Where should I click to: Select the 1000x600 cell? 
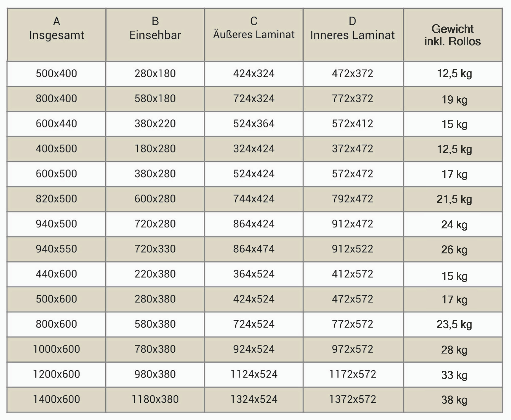pos(56,349)
